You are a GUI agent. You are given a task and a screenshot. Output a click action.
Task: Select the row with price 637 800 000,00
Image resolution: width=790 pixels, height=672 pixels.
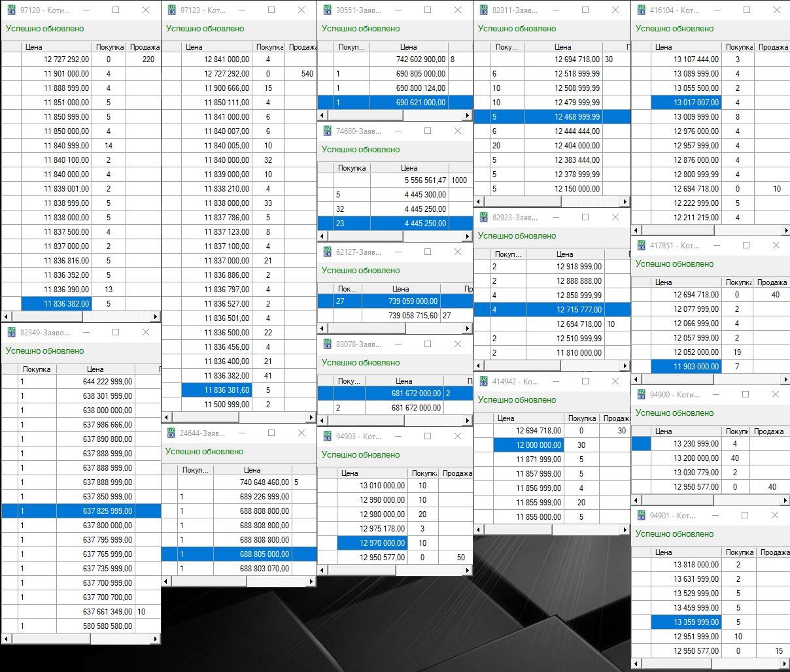(107, 526)
